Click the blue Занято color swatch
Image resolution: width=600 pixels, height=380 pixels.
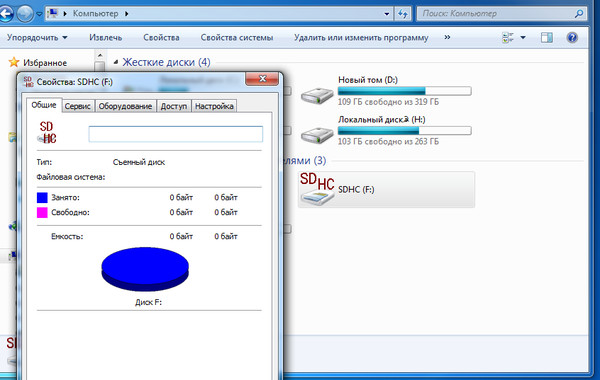pyautogui.click(x=42, y=197)
